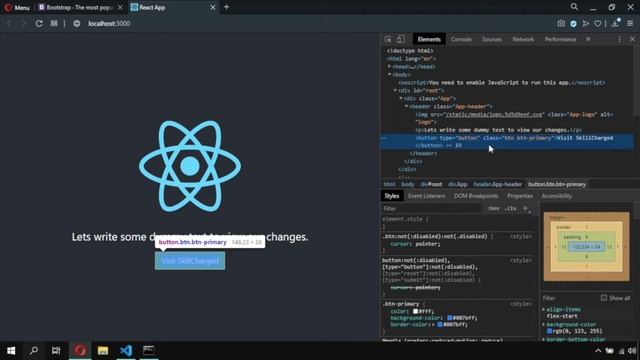640x360 pixels.
Task: Open DevTools customize three-dot menu
Action: pos(619,39)
